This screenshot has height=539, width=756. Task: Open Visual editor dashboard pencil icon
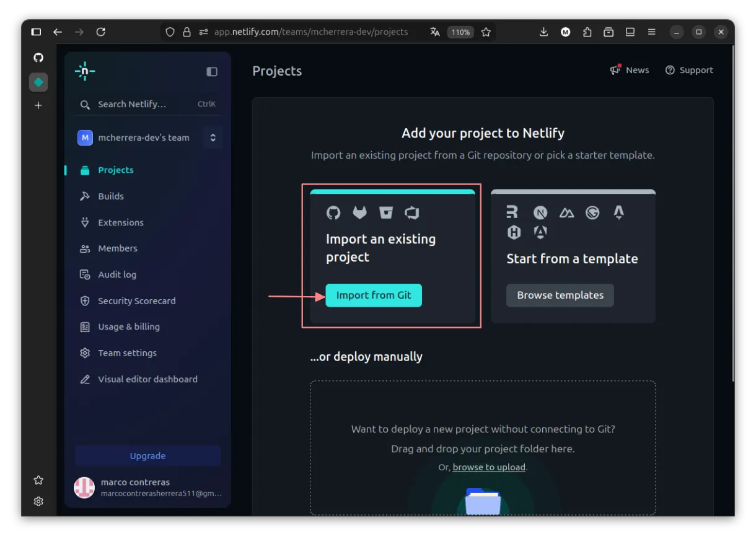(85, 379)
